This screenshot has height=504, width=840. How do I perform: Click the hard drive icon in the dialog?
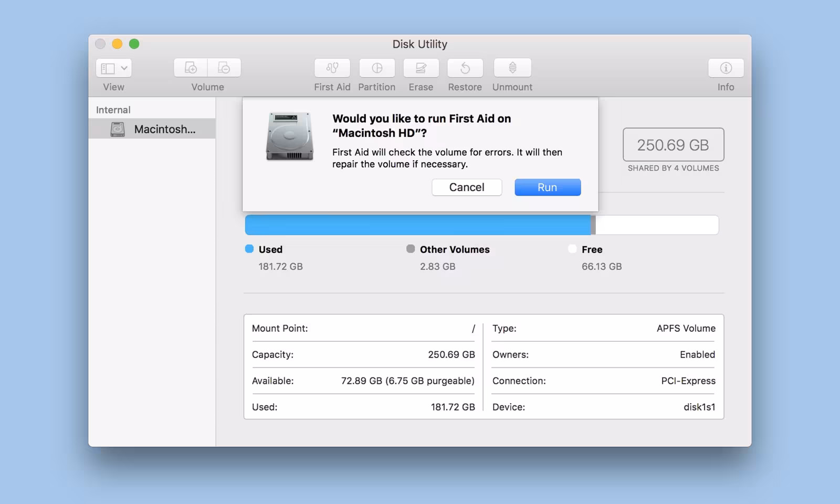point(290,136)
